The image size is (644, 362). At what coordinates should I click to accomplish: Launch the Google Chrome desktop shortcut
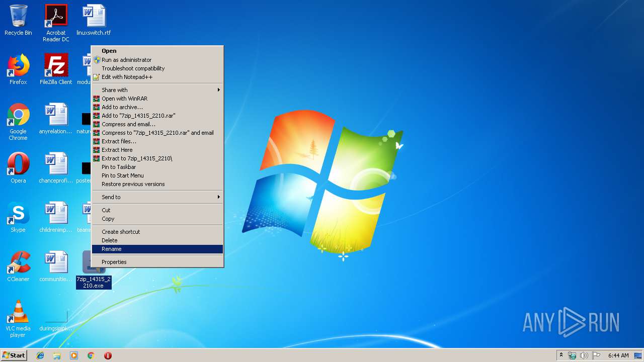click(18, 122)
